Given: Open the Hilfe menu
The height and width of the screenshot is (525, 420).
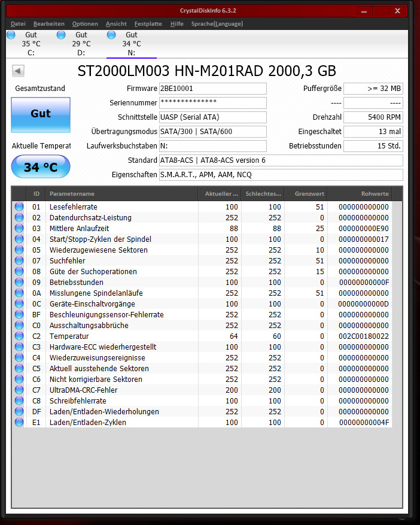Looking at the screenshot, I should tap(176, 24).
